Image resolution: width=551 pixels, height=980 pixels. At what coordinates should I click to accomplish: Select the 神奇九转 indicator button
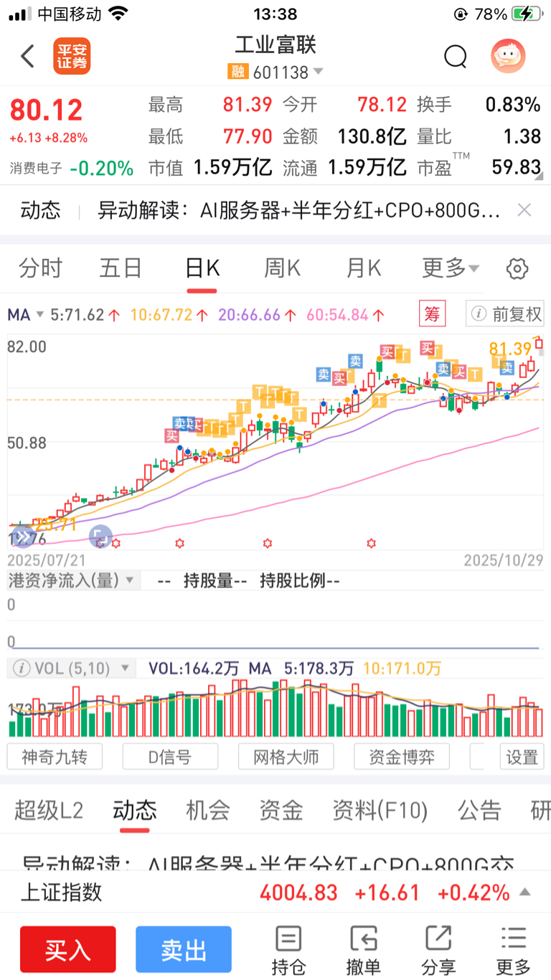[55, 757]
